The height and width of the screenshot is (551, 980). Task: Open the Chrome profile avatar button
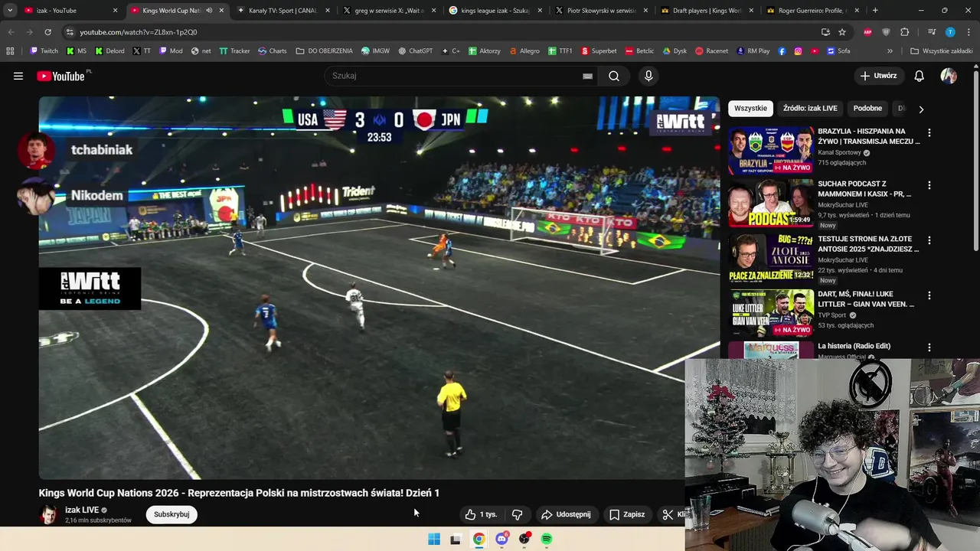pyautogui.click(x=950, y=32)
